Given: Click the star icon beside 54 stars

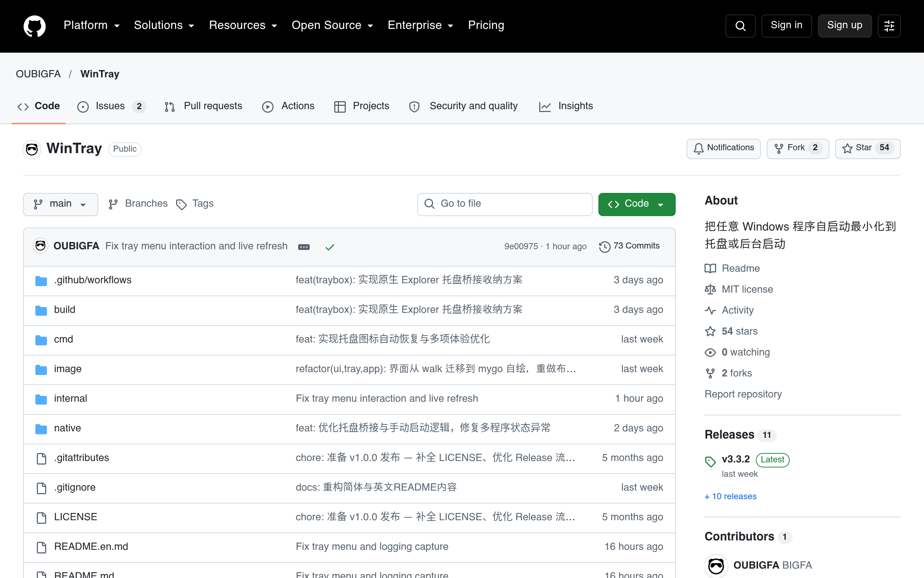Looking at the screenshot, I should point(710,331).
